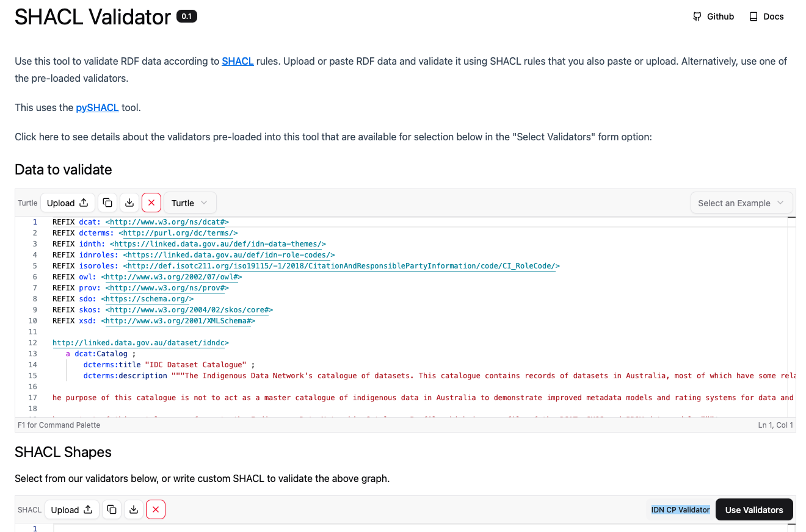
Task: Click the F1 for Command Palette status text
Action: click(x=58, y=425)
